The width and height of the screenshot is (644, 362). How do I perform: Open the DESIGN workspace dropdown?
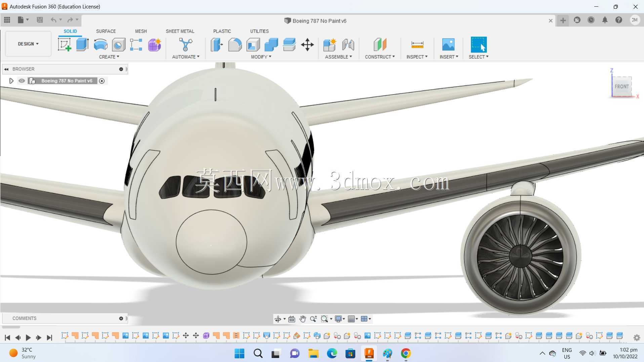(x=28, y=44)
